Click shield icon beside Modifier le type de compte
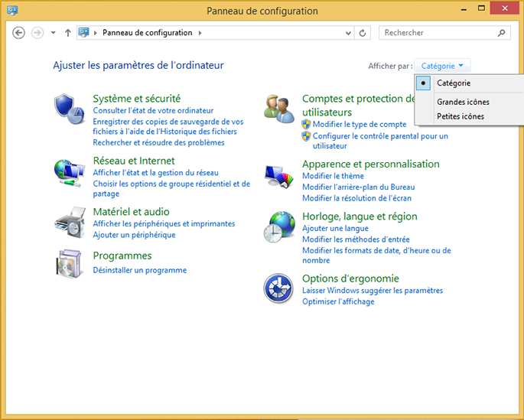Screen dimensions: 524x420 pyautogui.click(x=306, y=124)
